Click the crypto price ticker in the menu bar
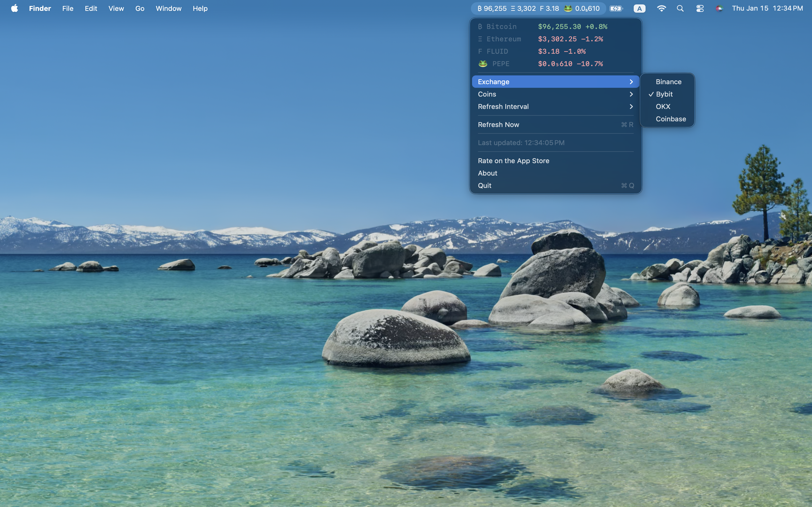The image size is (812, 507). click(x=538, y=8)
